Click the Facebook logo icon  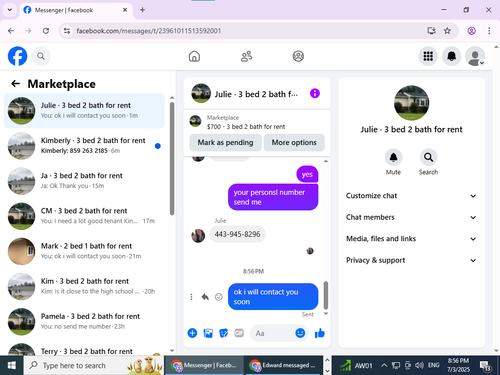[17, 56]
